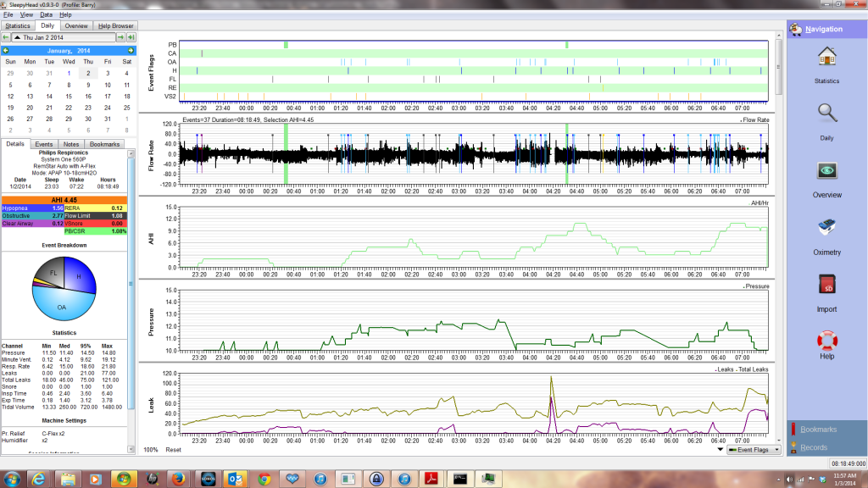This screenshot has height=488, width=868.
Task: Open the Oximetry panel icon
Action: coord(826,235)
